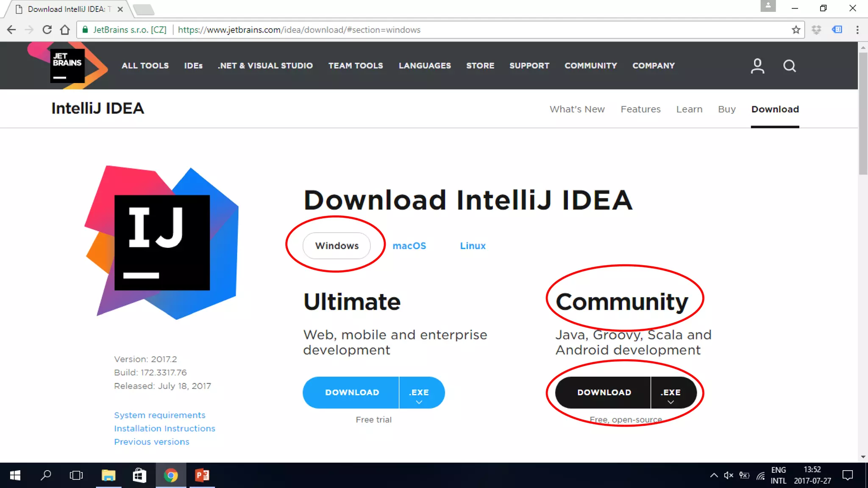Open the Wi-Fi network tray icon
This screenshot has width=868, height=488.
(761, 476)
